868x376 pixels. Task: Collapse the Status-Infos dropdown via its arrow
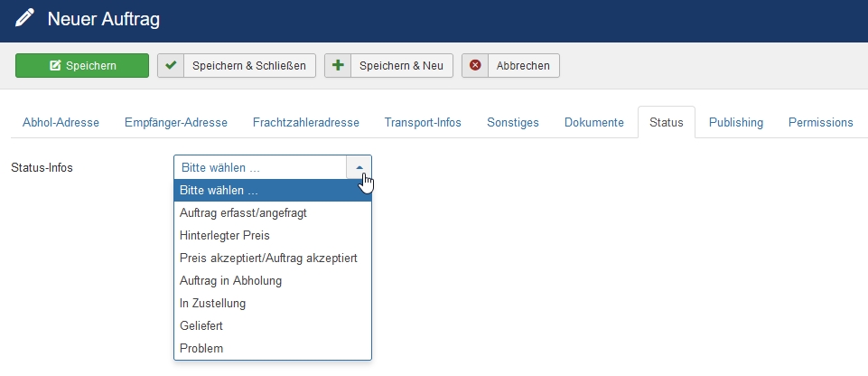click(359, 167)
